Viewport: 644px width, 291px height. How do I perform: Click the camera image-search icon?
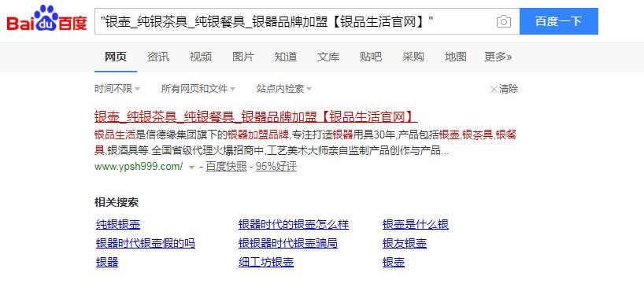pyautogui.click(x=504, y=21)
